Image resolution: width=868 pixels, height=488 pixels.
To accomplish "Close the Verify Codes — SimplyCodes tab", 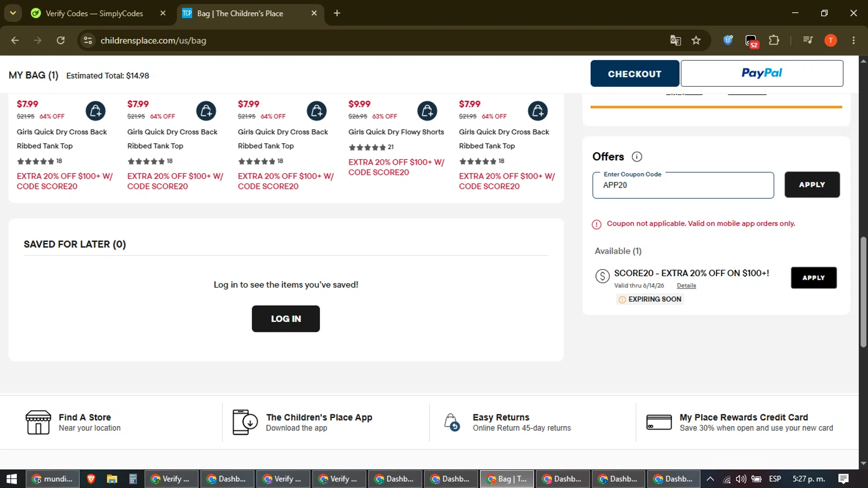I will (163, 13).
